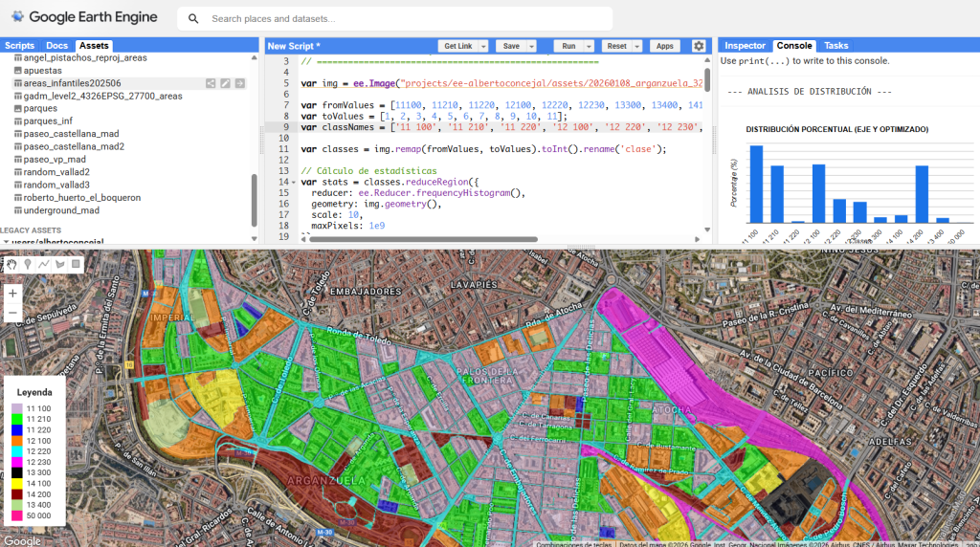Share the areas_infantiles202506 asset
980x547 pixels.
tap(211, 83)
